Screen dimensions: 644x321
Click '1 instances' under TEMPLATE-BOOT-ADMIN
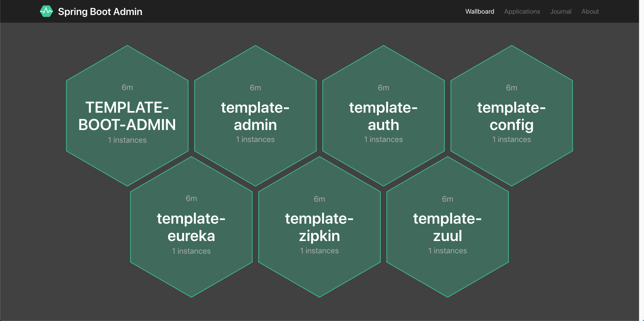pos(127,140)
